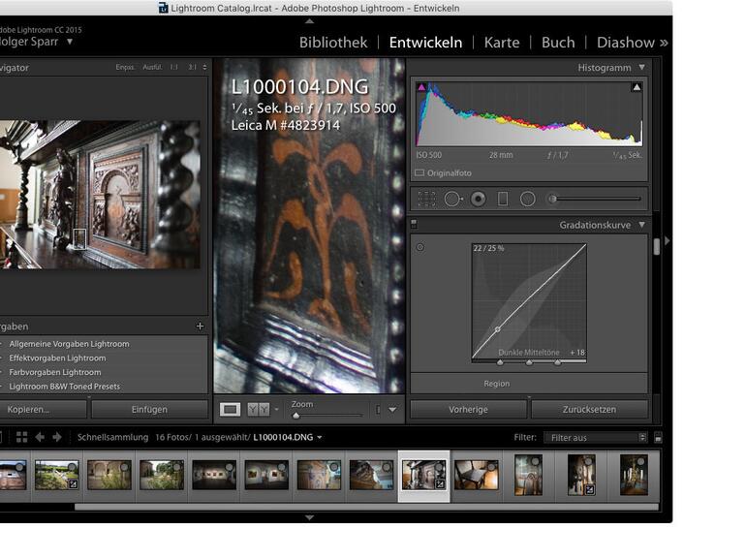Open Before/After options dropdown arrow

pos(276,409)
